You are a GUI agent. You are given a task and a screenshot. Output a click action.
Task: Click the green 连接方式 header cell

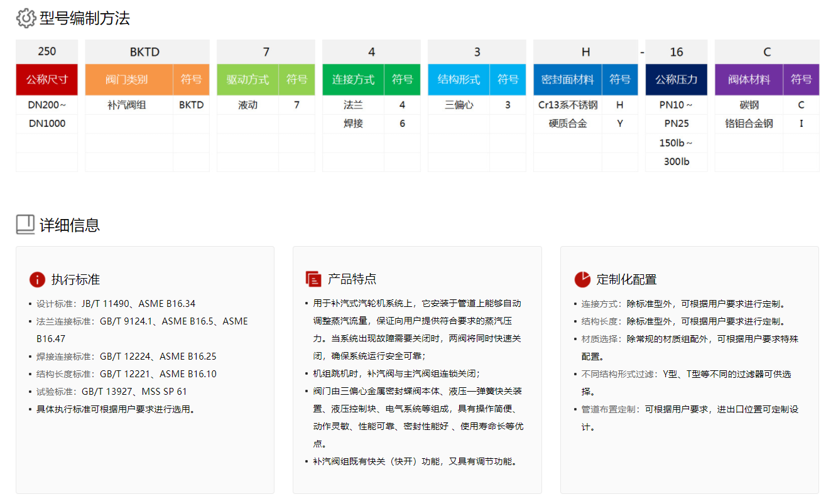[x=353, y=80]
